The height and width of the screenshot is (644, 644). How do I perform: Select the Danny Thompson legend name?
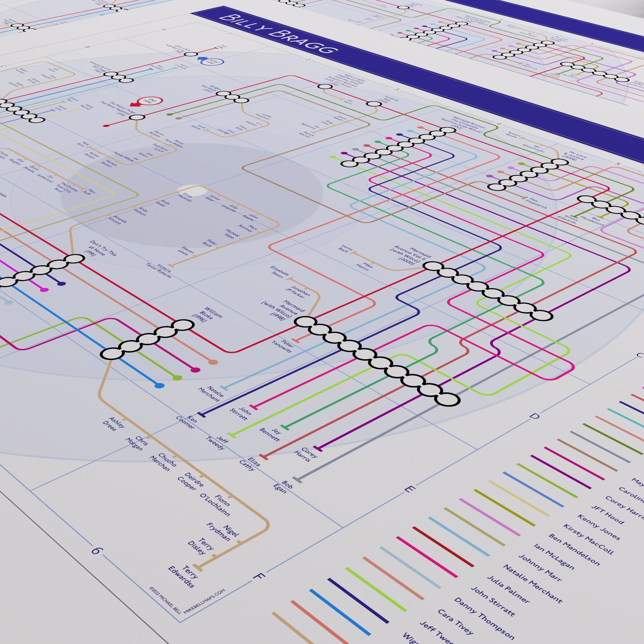484,619
